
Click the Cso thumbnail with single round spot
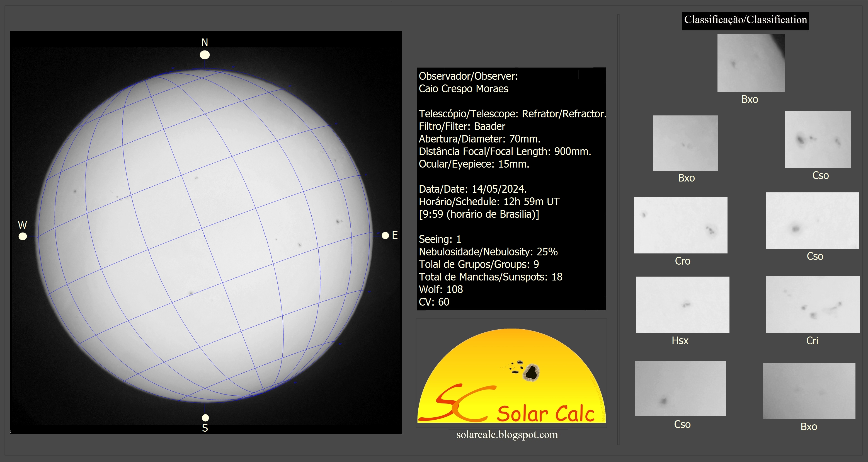point(812,220)
